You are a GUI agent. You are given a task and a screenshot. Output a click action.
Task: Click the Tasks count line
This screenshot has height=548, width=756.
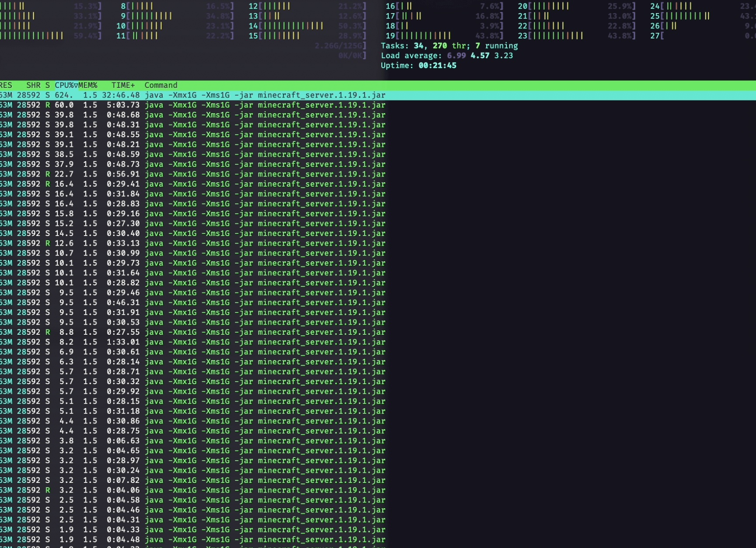pos(449,46)
